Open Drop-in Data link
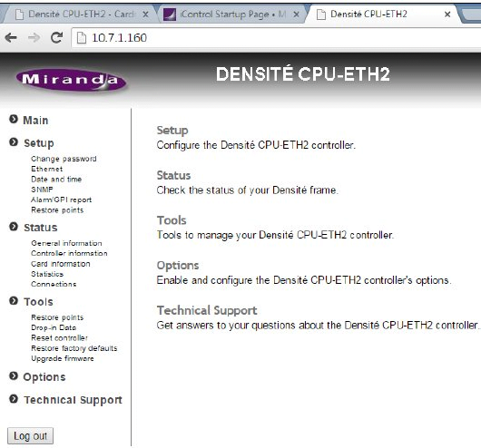 pyautogui.click(x=54, y=327)
